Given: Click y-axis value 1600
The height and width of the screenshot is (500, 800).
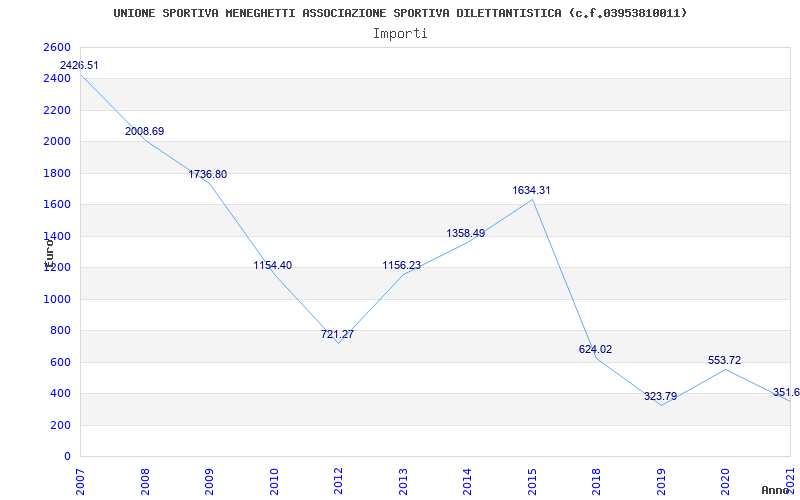Looking at the screenshot, I should pos(58,205).
